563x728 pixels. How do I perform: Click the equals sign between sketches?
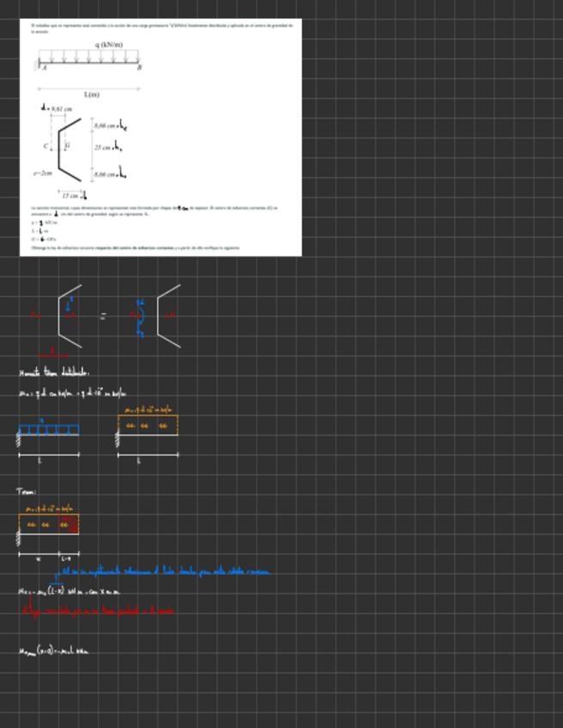[x=102, y=317]
